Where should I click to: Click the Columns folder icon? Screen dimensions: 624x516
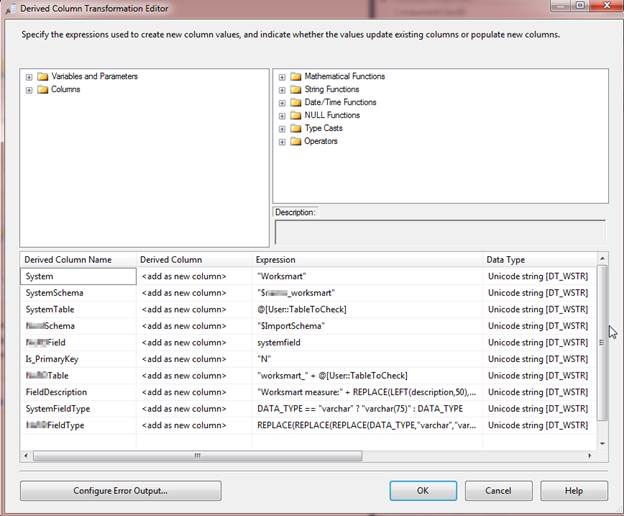point(43,90)
